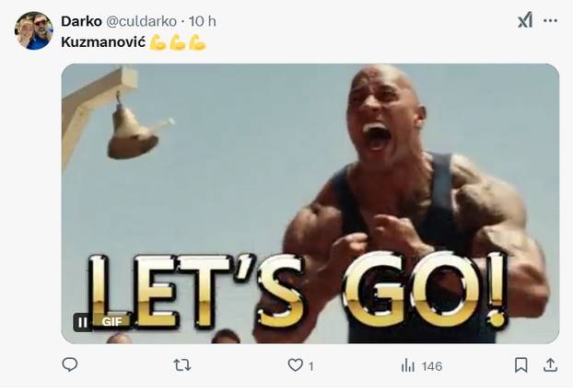Open the Grok explain-post icon
Screen dimensions: 573x392
coord(525,20)
